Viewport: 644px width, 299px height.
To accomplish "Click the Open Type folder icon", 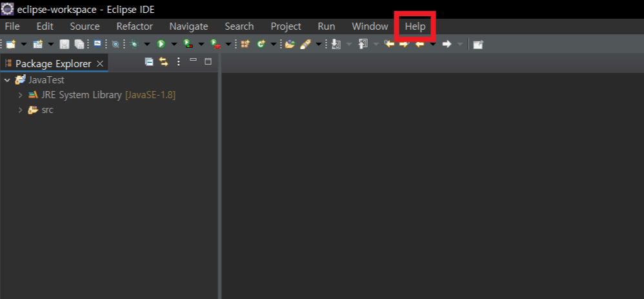I will [290, 44].
